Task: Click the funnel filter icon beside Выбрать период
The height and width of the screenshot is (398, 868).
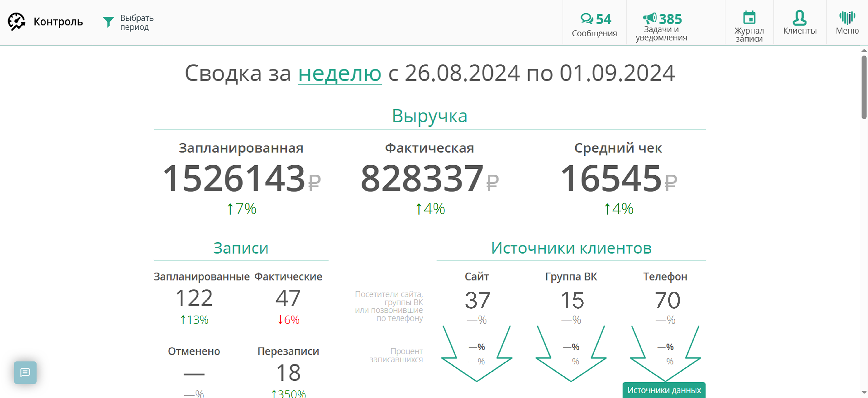Action: point(109,22)
